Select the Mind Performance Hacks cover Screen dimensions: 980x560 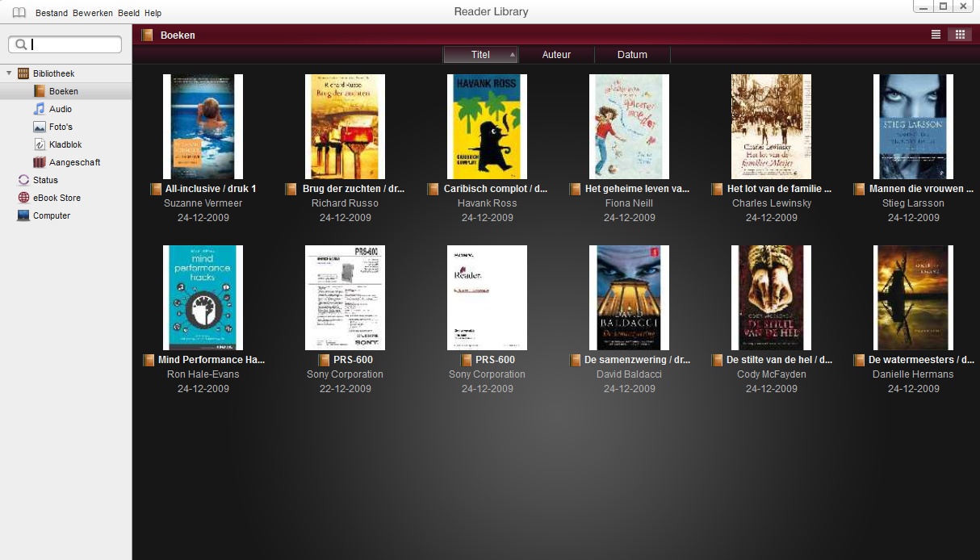click(x=203, y=298)
